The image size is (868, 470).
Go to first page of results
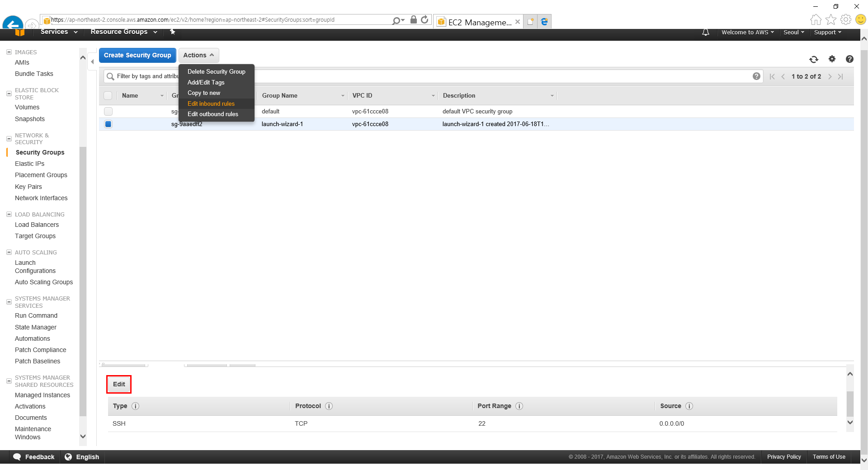tap(772, 76)
